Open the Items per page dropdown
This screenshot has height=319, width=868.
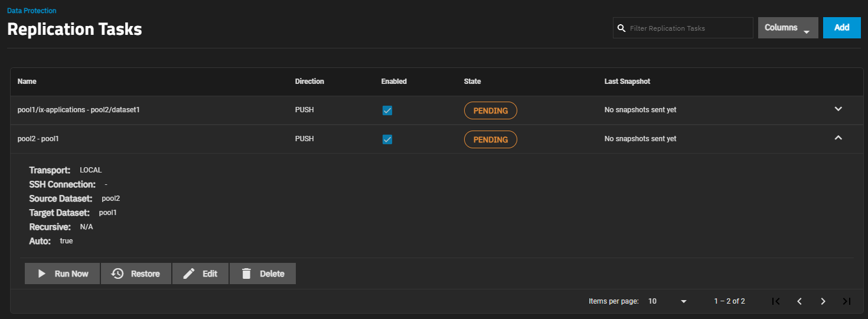pos(667,301)
